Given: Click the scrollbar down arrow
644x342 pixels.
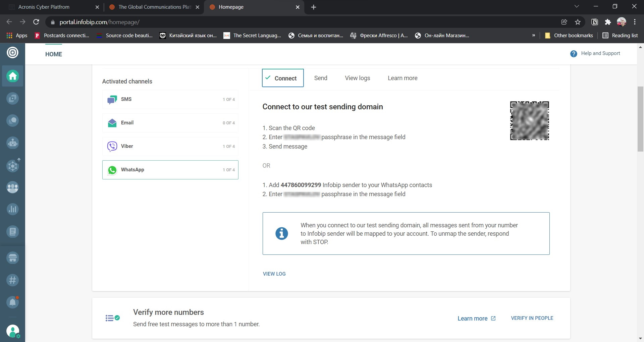Looking at the screenshot, I should click(x=640, y=339).
